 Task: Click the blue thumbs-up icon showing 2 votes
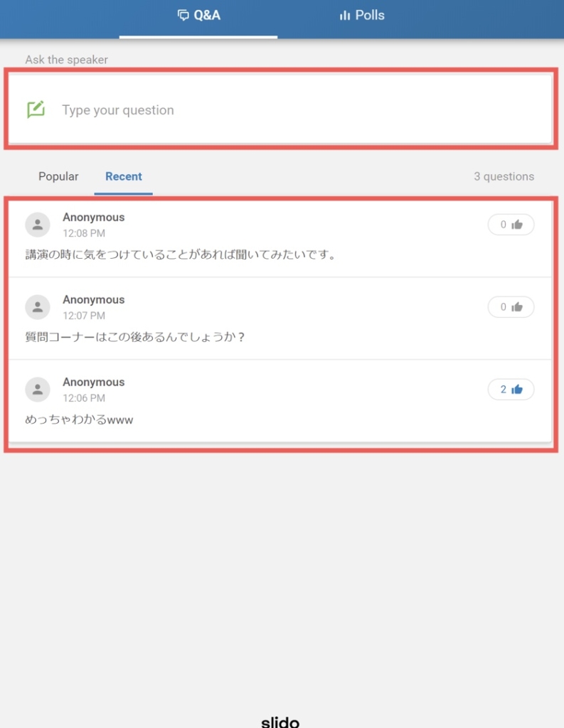click(517, 389)
